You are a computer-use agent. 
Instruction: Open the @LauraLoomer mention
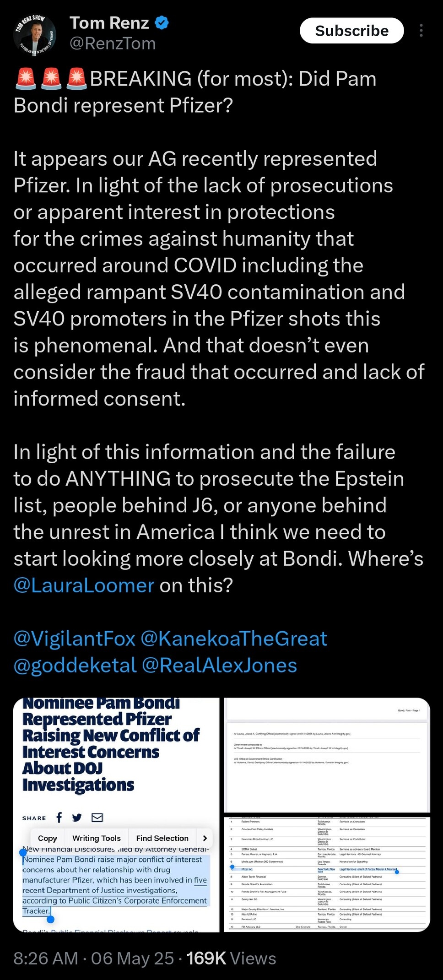point(84,585)
